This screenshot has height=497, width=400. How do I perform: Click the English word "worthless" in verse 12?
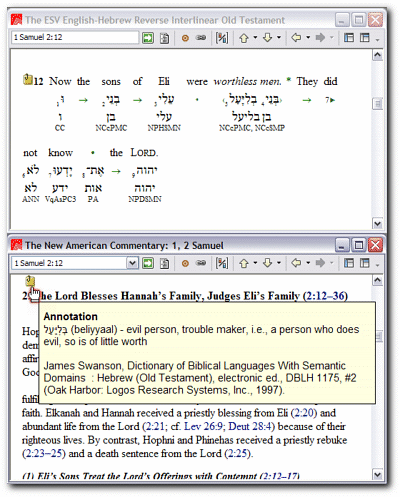[x=235, y=81]
